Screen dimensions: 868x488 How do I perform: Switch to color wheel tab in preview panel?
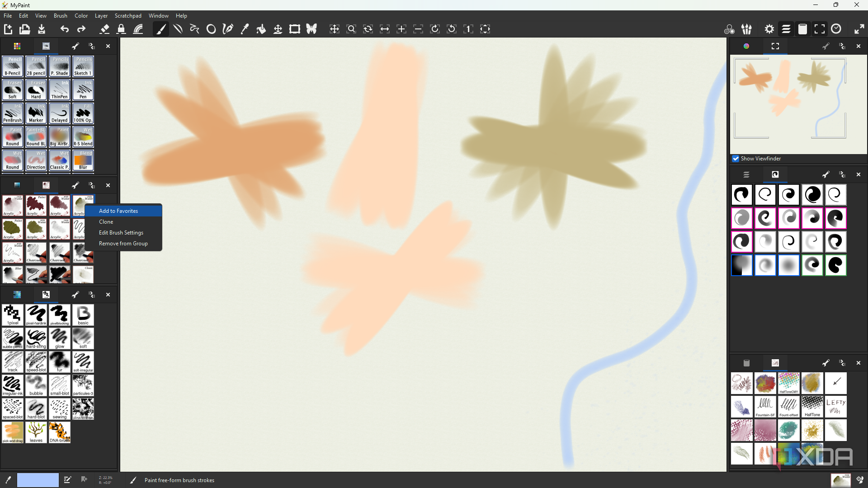[x=746, y=46]
